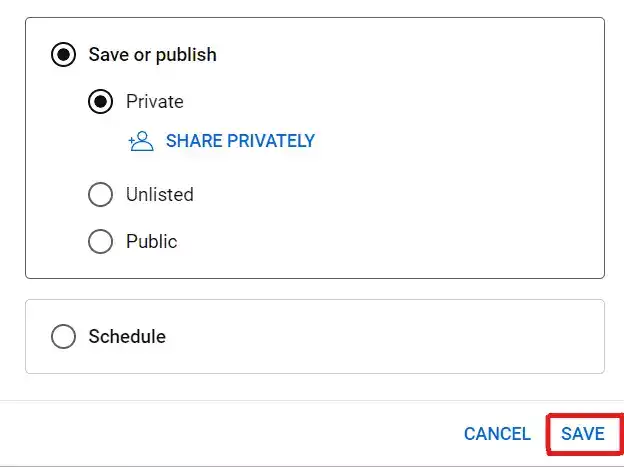This screenshot has height=467, width=624.
Task: Click the inner dot of the Private radio
Action: (100, 102)
